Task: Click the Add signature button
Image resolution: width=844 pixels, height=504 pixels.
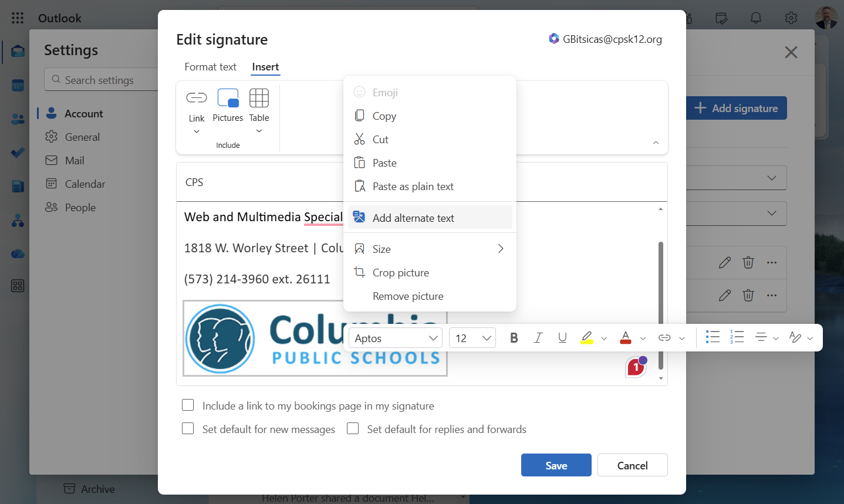Action: tap(736, 108)
